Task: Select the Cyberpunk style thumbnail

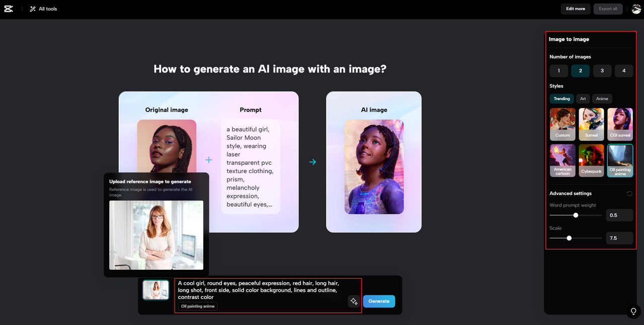Action: coord(591,160)
